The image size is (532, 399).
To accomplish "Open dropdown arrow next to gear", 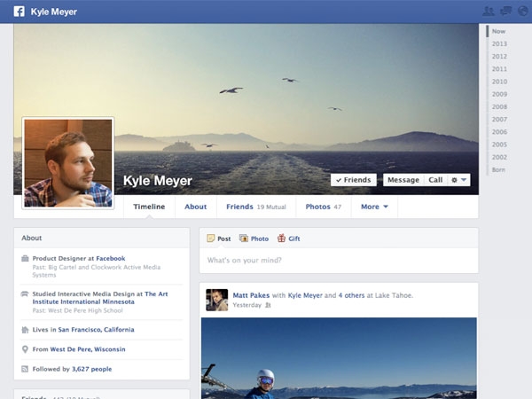I will (x=464, y=180).
